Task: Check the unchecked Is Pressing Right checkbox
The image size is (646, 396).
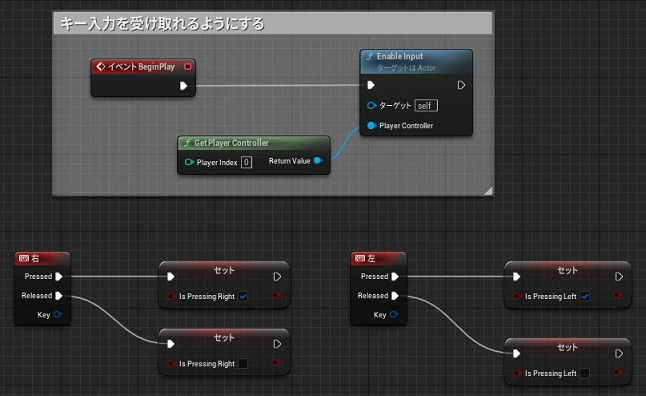Action: [x=243, y=363]
